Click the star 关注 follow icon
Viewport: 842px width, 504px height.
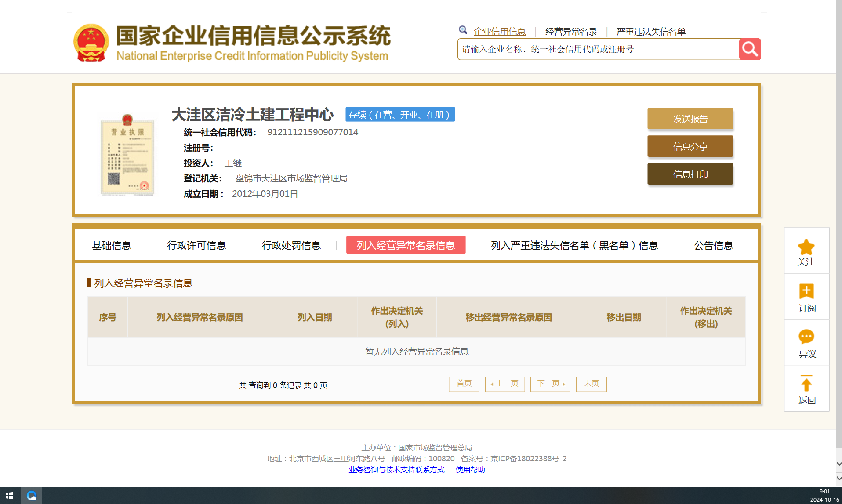(806, 247)
